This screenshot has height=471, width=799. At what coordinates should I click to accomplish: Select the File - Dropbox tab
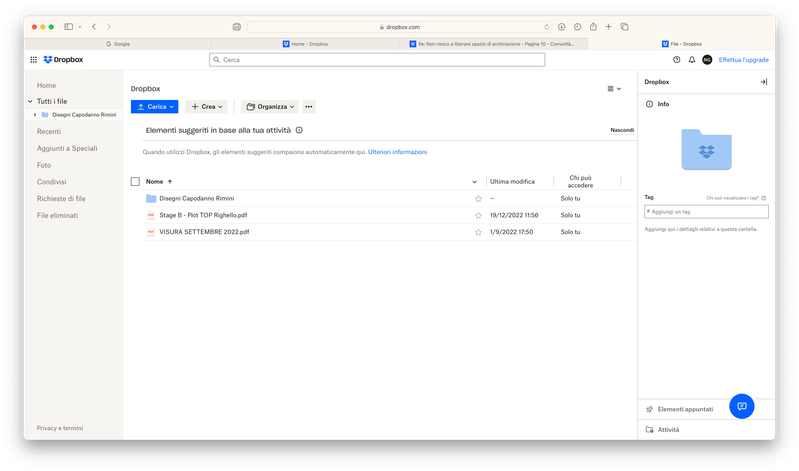[x=682, y=44]
